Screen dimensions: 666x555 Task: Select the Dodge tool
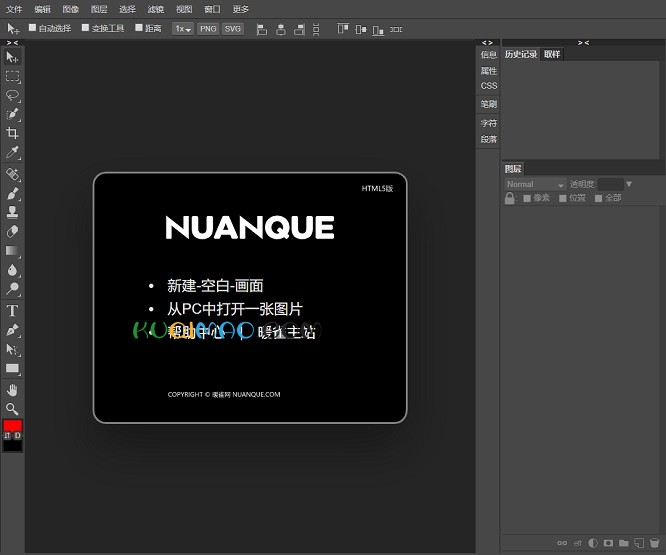[x=12, y=289]
